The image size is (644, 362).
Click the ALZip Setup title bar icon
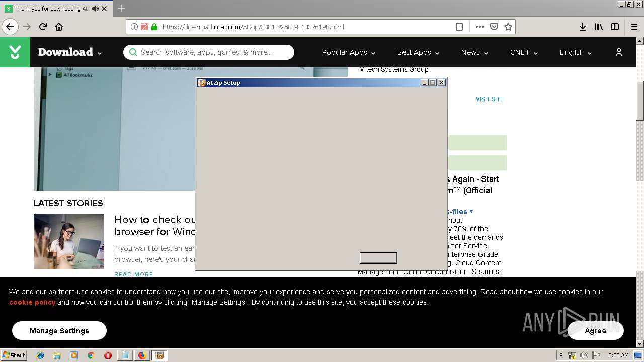202,83
